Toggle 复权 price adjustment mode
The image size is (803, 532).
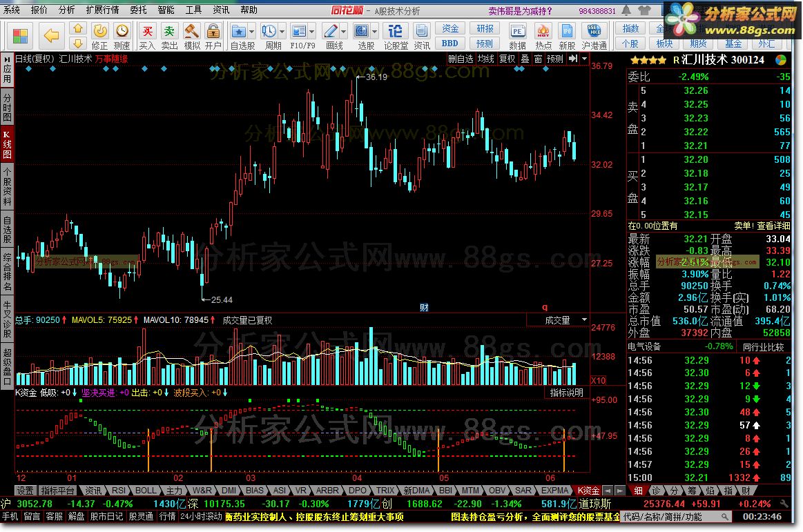point(507,59)
